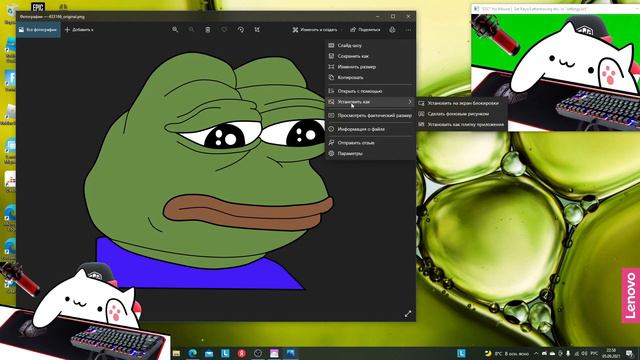The height and width of the screenshot is (360, 640).
Task: Show hidden tray icons chevron
Action: pyautogui.click(x=536, y=353)
